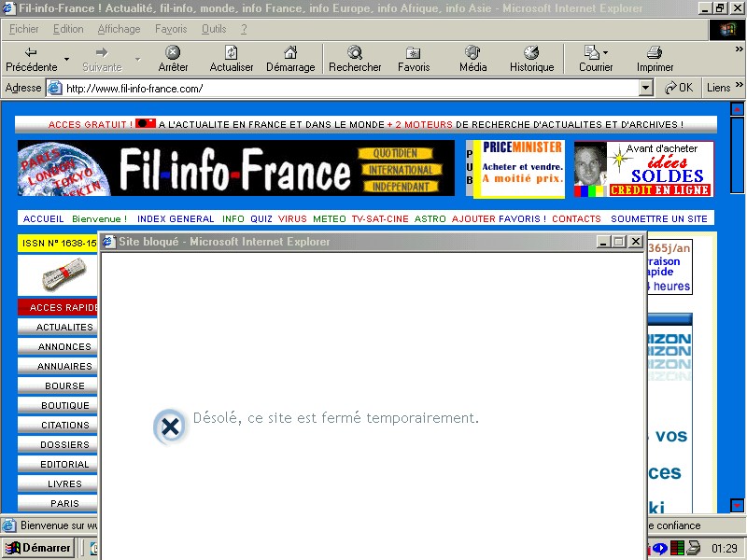Open the Précédente history dropdown arrow
The width and height of the screenshot is (747, 560).
[x=66, y=59]
